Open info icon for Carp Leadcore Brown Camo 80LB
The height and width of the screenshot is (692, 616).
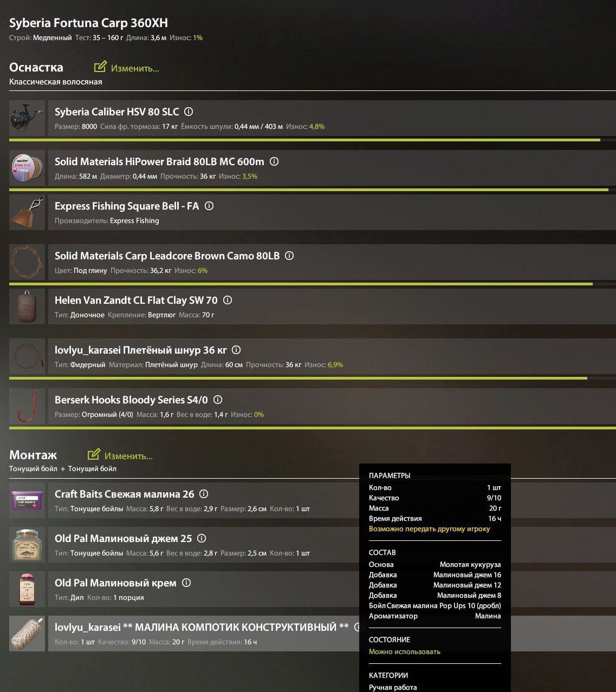pyautogui.click(x=289, y=256)
